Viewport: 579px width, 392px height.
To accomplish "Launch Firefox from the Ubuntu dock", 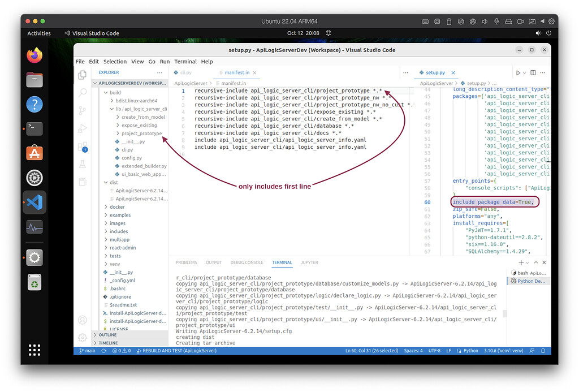I will point(34,55).
